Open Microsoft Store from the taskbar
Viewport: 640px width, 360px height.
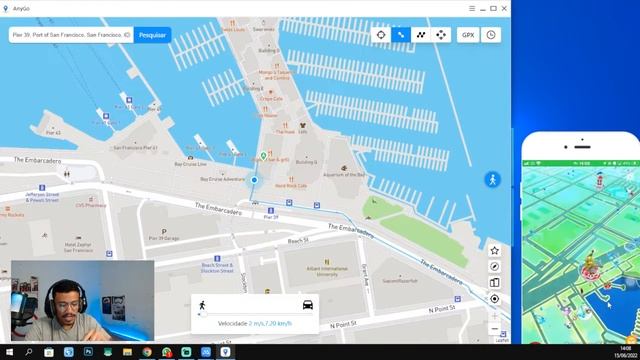49,352
